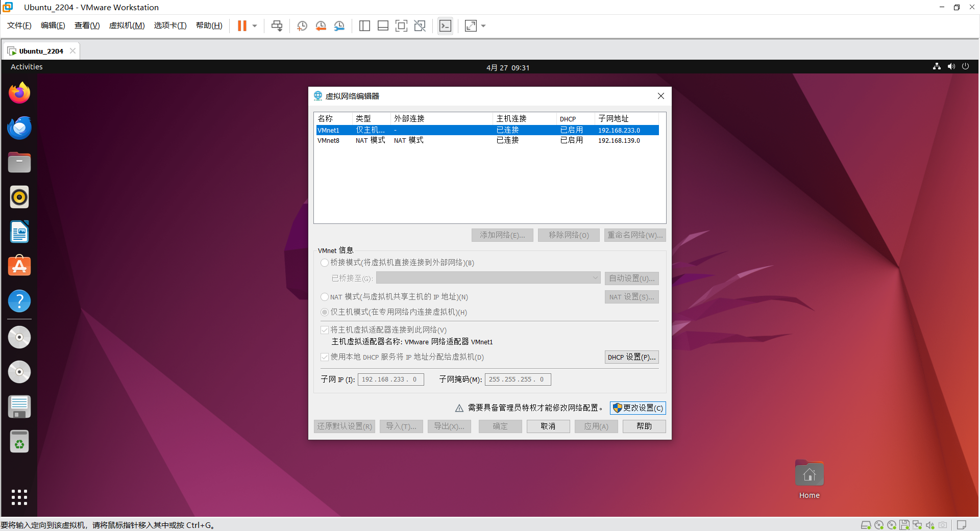980x531 pixels.
Task: Click the 名称 column header
Action: tap(333, 118)
